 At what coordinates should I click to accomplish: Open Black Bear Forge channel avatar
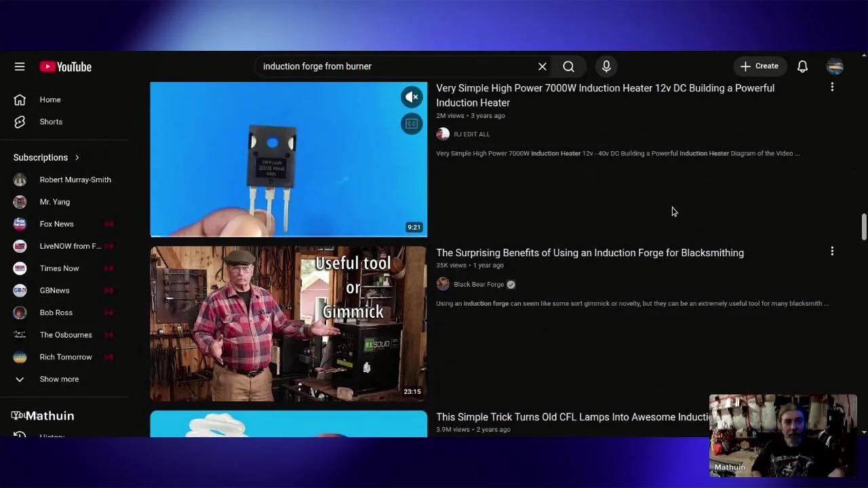coord(443,284)
